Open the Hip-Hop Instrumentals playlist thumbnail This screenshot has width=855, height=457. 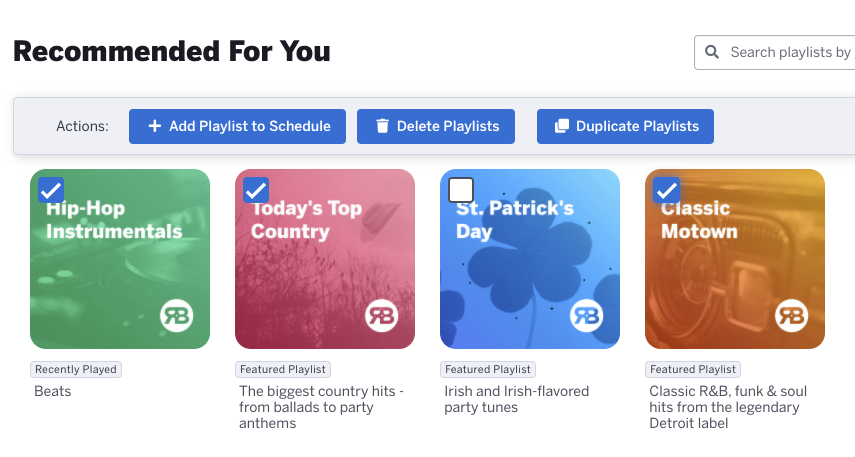tap(120, 259)
